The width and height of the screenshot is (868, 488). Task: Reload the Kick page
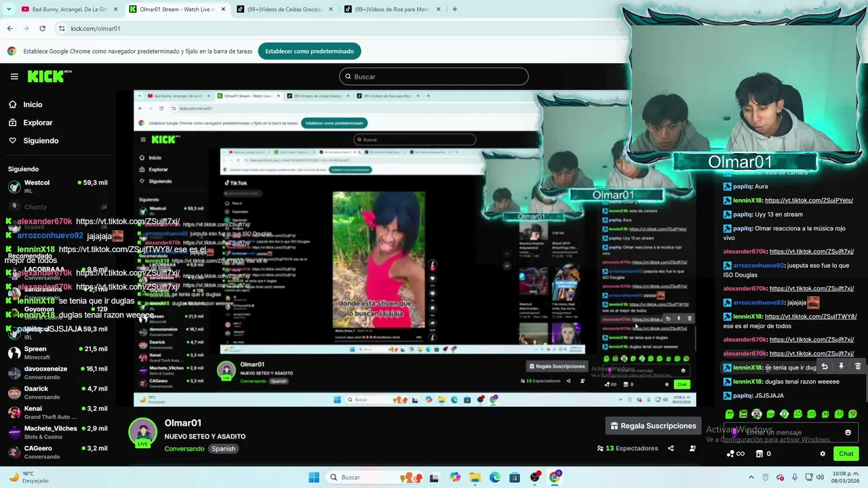[42, 28]
